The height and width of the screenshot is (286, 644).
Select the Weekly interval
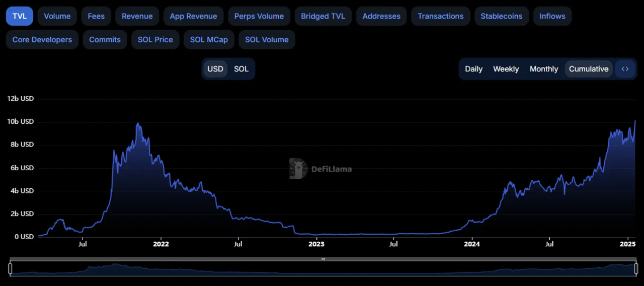tap(506, 69)
